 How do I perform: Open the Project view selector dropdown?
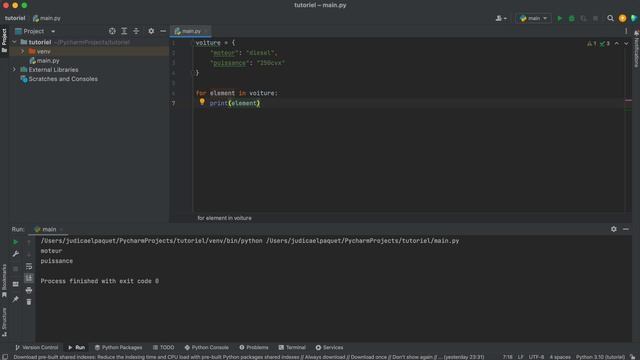35,31
